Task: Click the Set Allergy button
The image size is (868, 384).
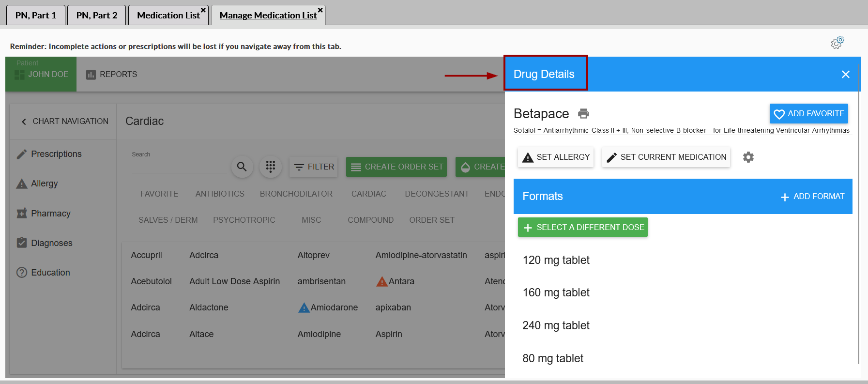Action: pos(556,157)
